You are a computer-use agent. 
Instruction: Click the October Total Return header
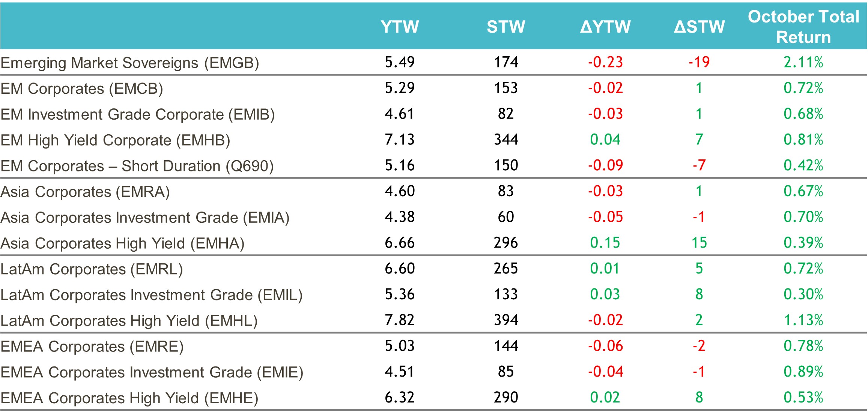pos(803,27)
